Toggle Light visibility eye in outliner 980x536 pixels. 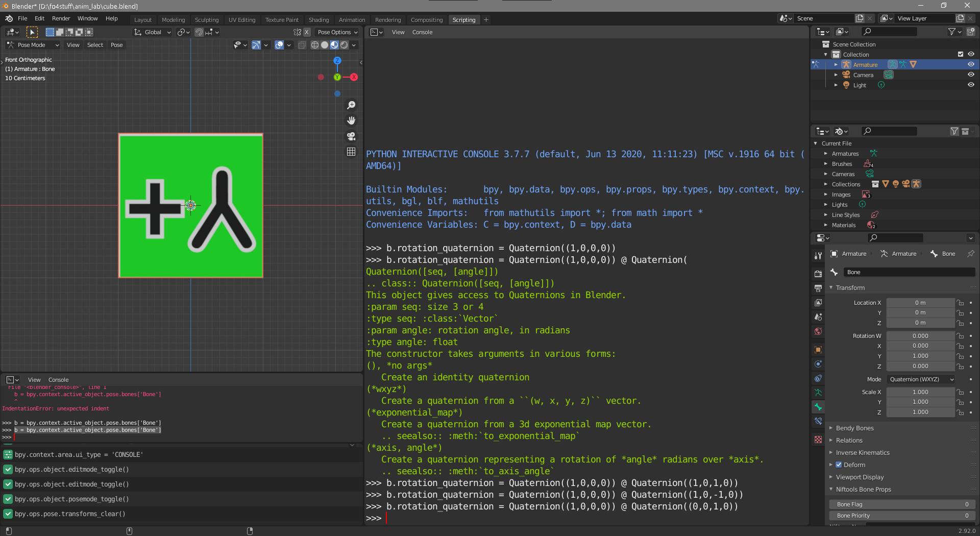click(971, 85)
